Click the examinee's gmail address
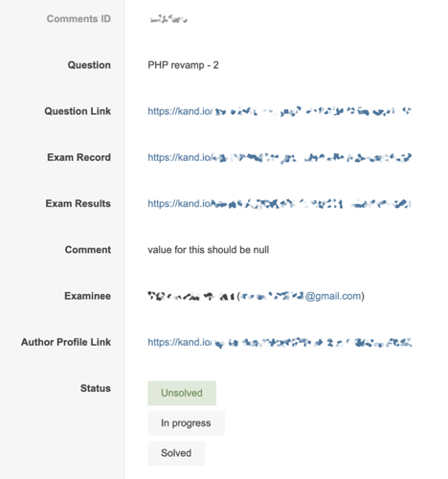 pyautogui.click(x=301, y=296)
